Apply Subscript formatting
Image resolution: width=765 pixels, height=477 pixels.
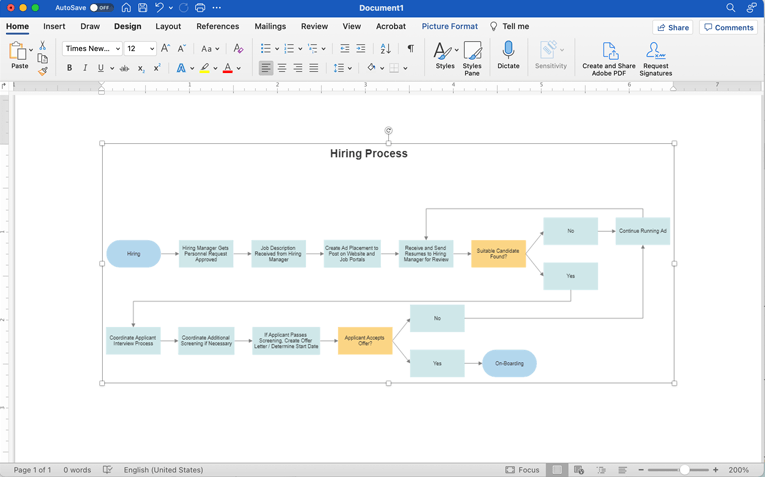[141, 68]
